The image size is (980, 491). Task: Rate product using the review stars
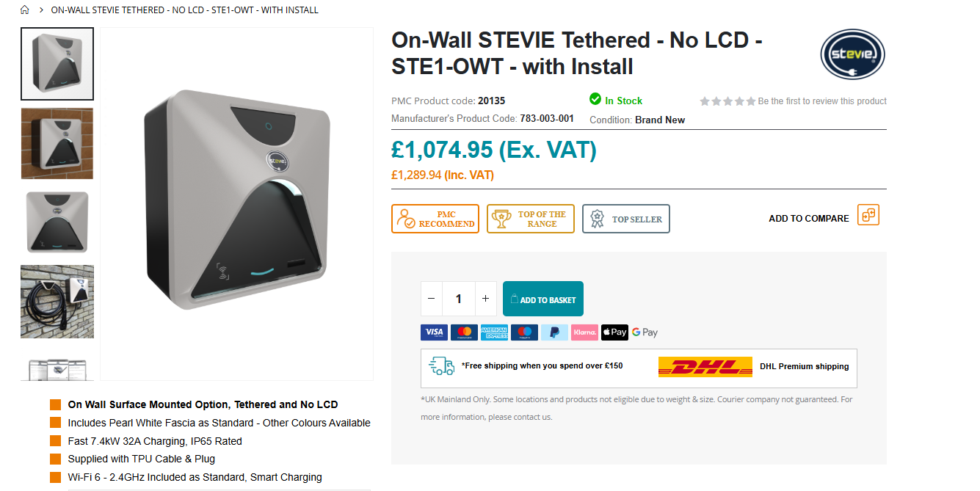(727, 101)
